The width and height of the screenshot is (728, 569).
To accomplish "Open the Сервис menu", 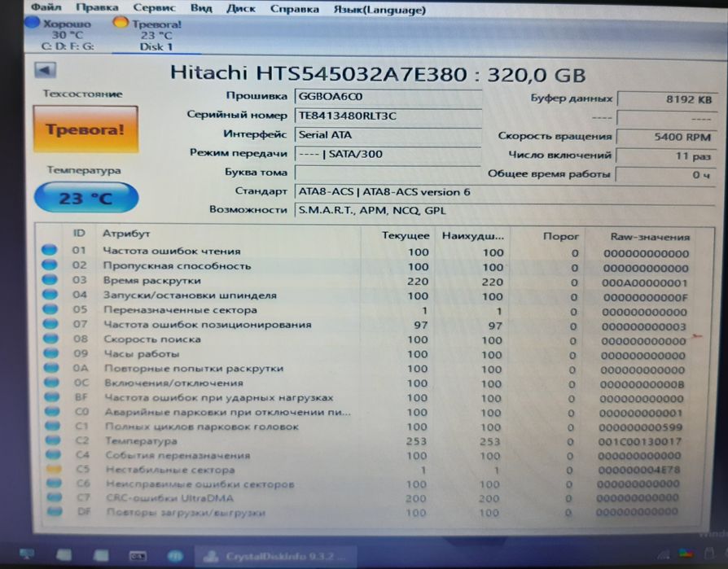I will pos(154,8).
